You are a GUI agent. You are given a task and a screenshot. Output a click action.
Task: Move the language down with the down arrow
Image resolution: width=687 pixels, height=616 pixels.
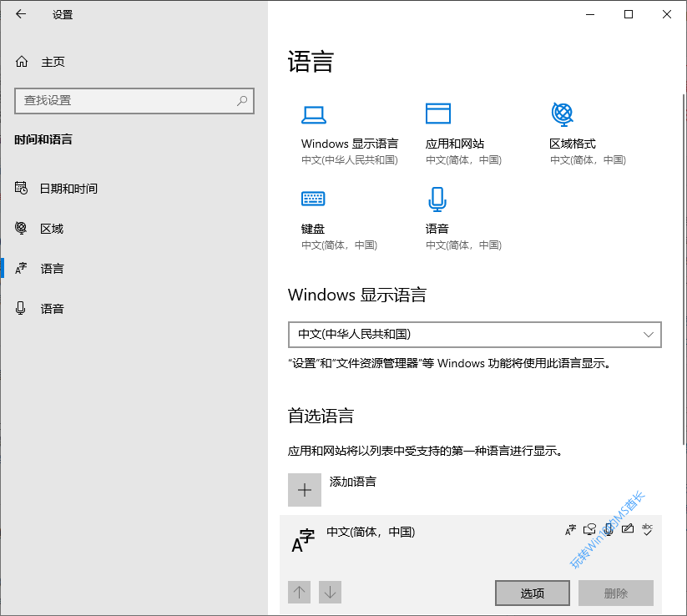click(330, 593)
